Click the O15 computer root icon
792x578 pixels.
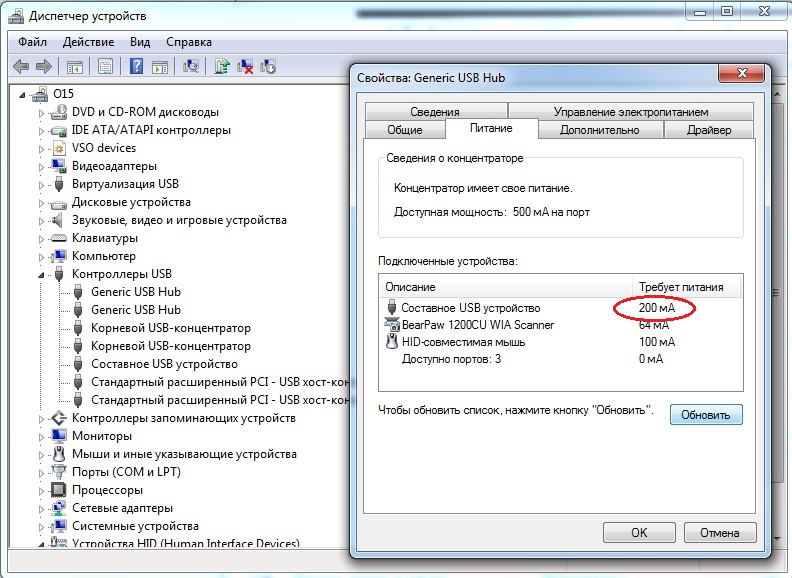pos(40,94)
